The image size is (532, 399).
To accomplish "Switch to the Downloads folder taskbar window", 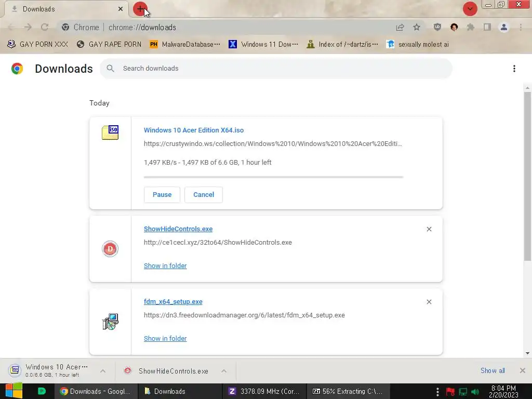I will [x=179, y=391].
